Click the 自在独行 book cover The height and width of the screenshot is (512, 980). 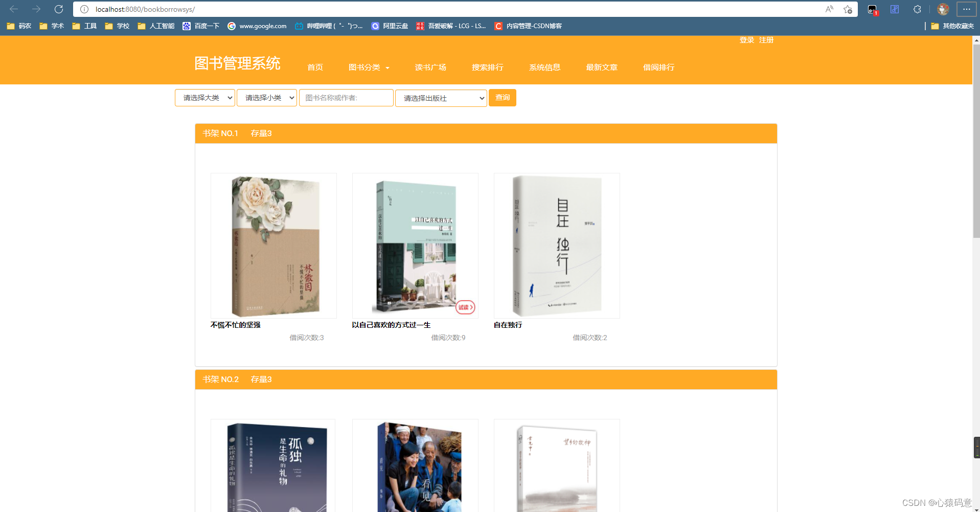coord(557,246)
